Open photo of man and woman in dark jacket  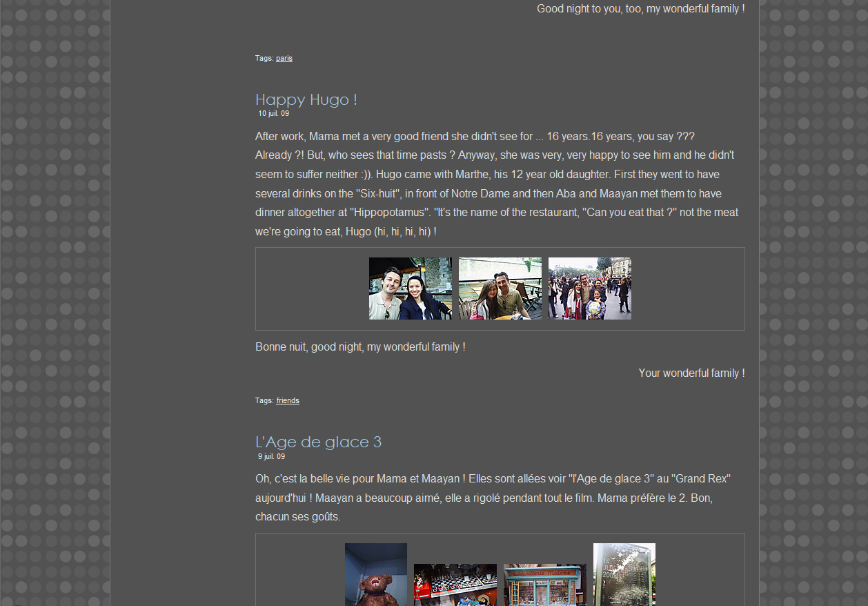(x=410, y=289)
